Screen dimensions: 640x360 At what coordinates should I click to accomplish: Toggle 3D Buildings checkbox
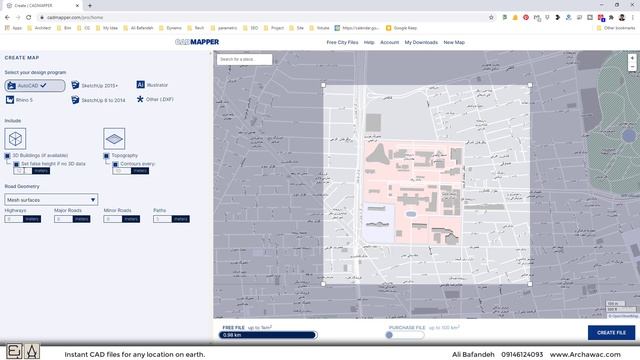click(7, 156)
